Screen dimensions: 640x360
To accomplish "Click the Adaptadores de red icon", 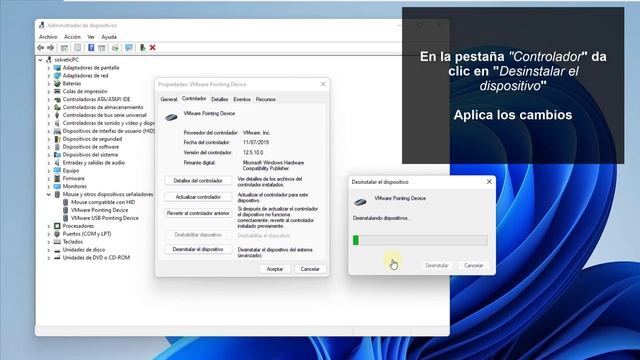I will (x=57, y=76).
